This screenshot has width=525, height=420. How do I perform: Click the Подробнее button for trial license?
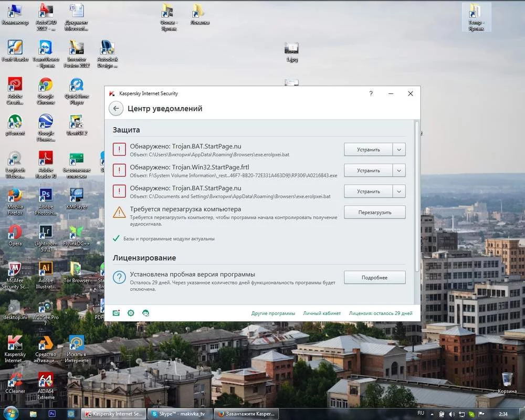point(374,277)
